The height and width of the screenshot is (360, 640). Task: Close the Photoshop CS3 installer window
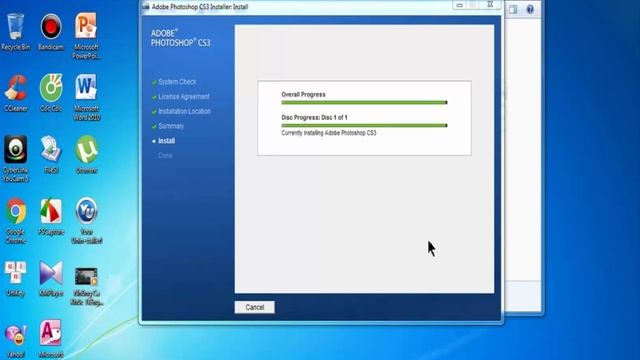point(490,4)
